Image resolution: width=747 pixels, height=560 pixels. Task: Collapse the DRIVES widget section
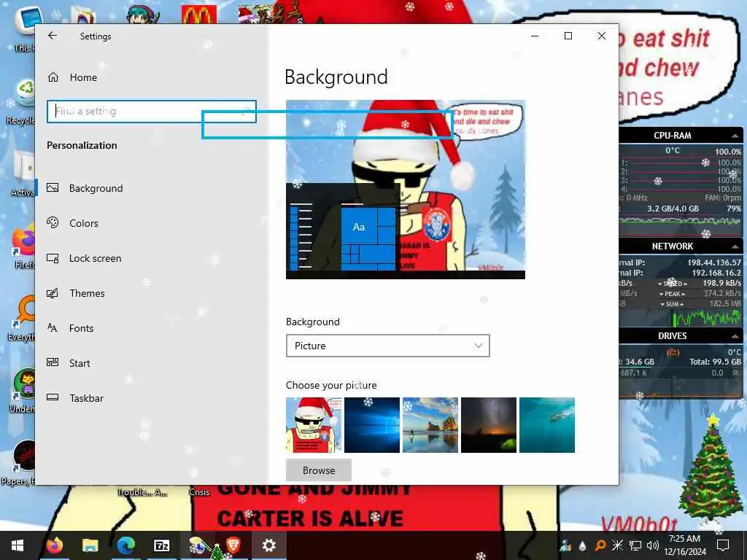pos(735,336)
